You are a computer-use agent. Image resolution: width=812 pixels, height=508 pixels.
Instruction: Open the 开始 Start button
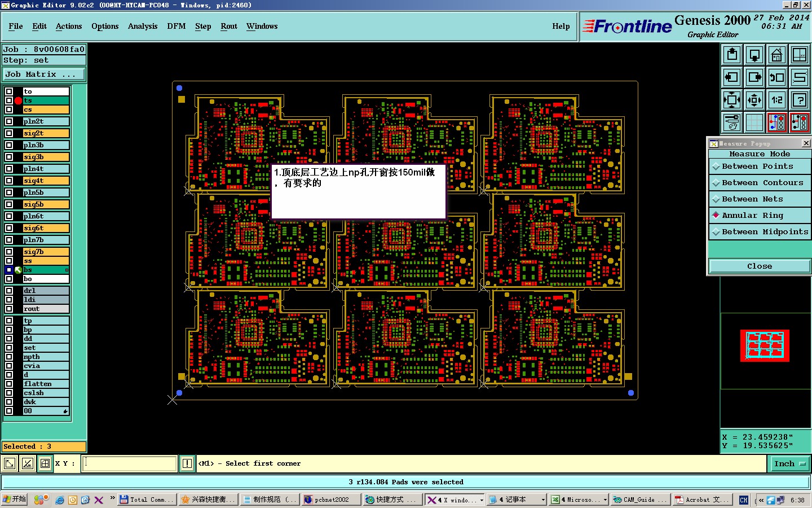point(15,500)
